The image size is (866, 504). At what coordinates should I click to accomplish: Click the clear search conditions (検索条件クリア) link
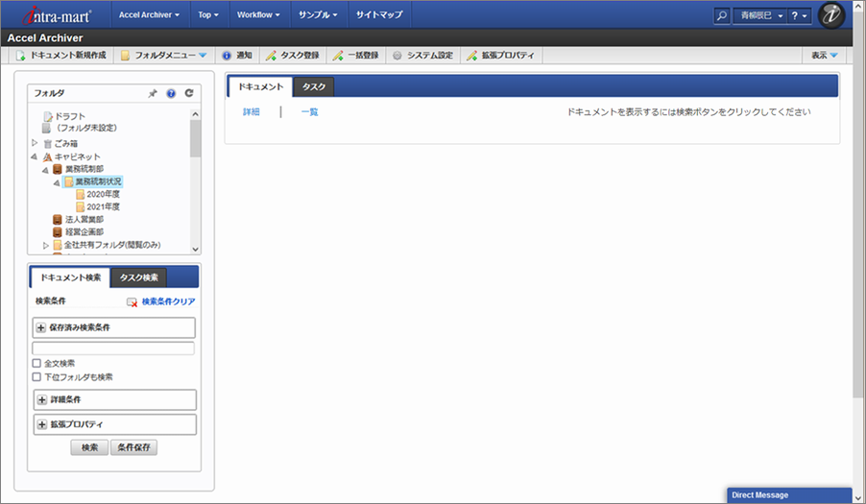point(168,302)
